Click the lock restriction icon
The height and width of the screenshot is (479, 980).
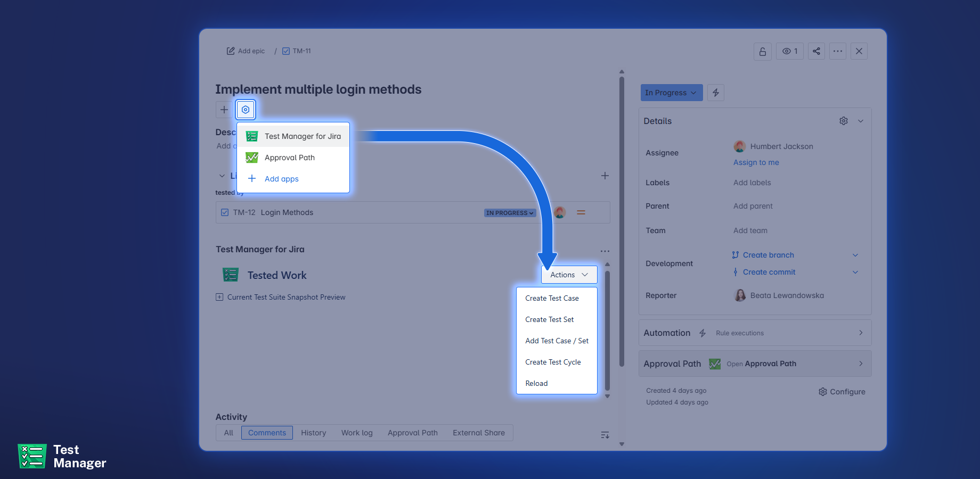(763, 51)
